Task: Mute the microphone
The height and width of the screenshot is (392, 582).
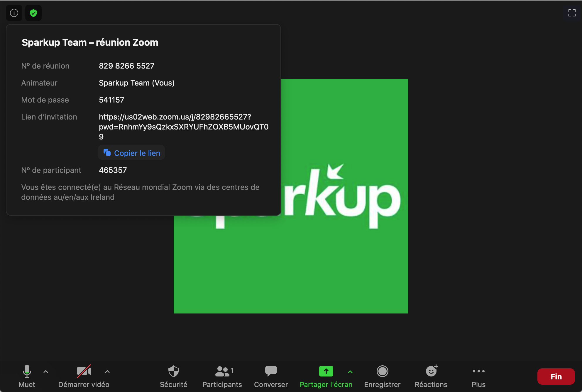Action: (27, 376)
